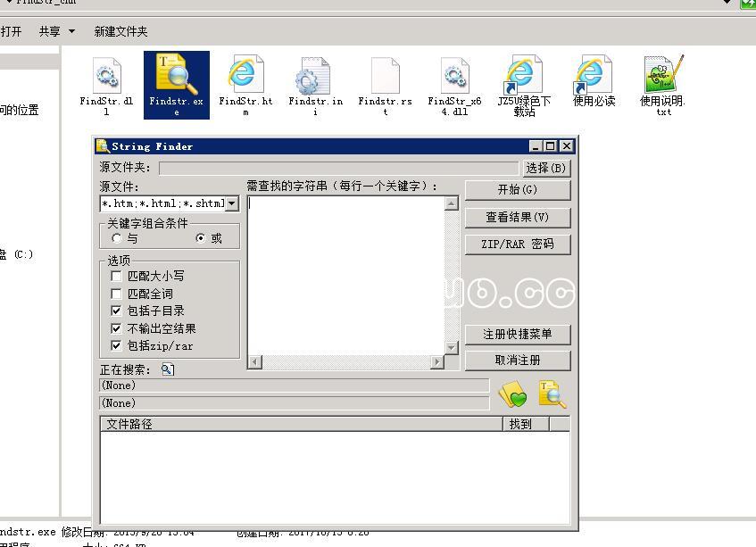Click 新建文件夹 in Explorer toolbar
Viewport: 756px width, 547px height.
(121, 31)
